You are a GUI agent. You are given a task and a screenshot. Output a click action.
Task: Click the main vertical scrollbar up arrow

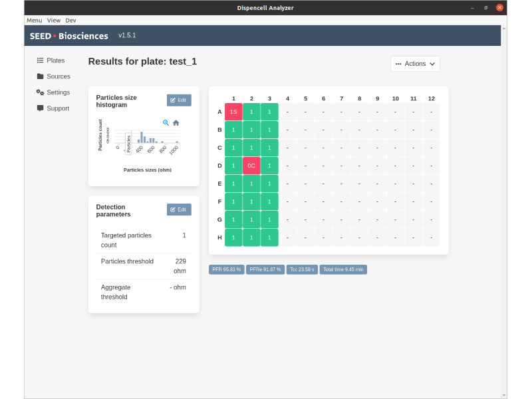504,29
